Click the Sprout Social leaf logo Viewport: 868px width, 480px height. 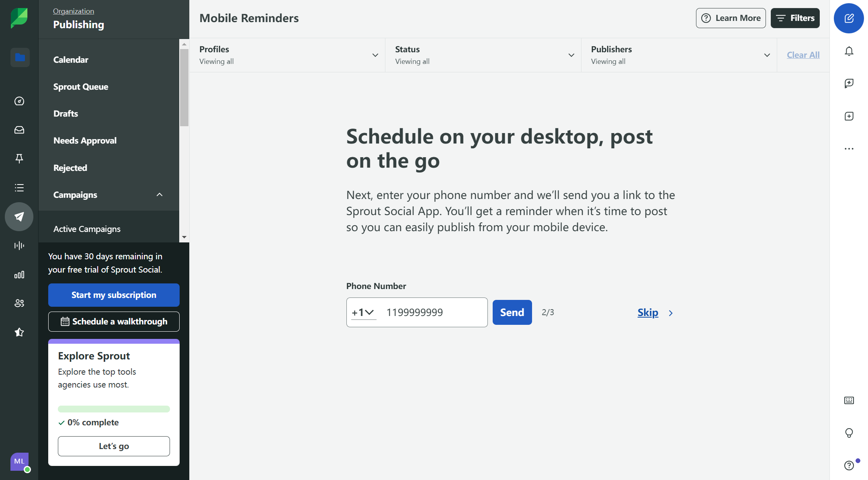19,18
